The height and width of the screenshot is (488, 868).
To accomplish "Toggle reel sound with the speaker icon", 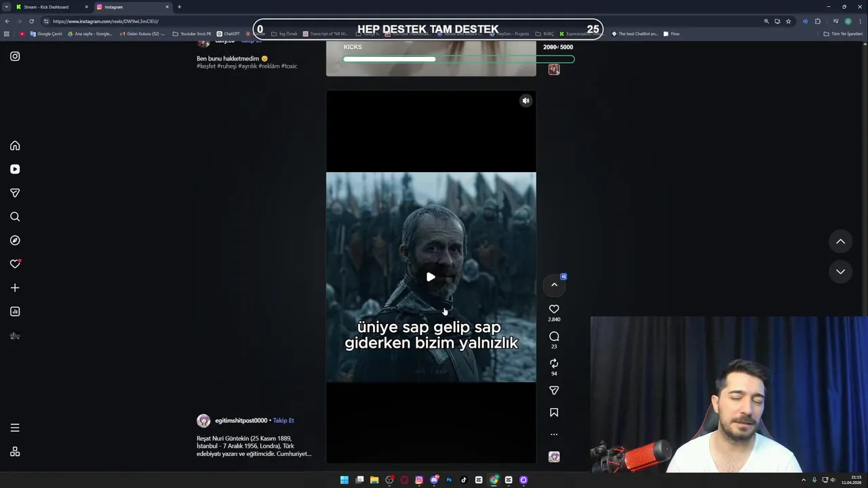I will [x=526, y=100].
